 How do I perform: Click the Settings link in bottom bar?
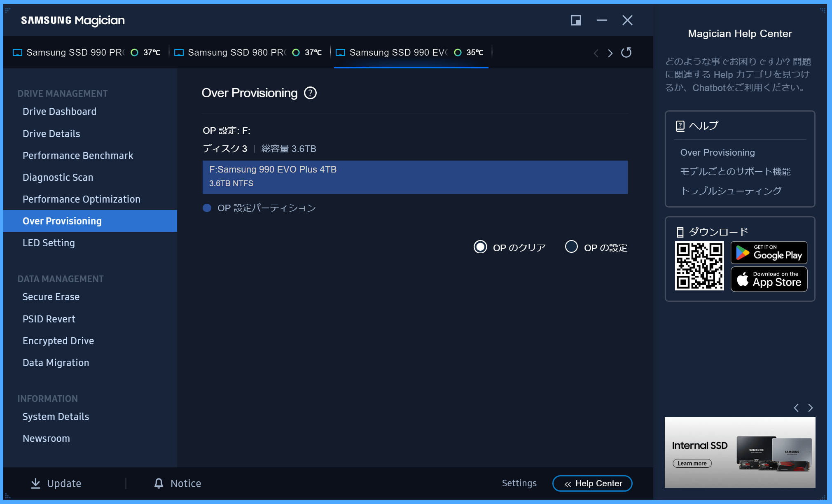(519, 483)
